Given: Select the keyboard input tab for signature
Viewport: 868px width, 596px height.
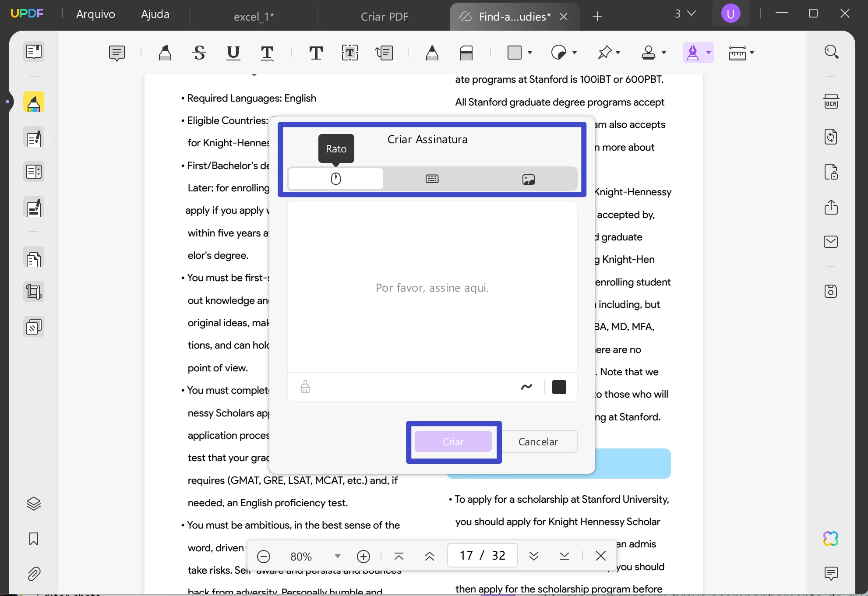Looking at the screenshot, I should pos(431,180).
